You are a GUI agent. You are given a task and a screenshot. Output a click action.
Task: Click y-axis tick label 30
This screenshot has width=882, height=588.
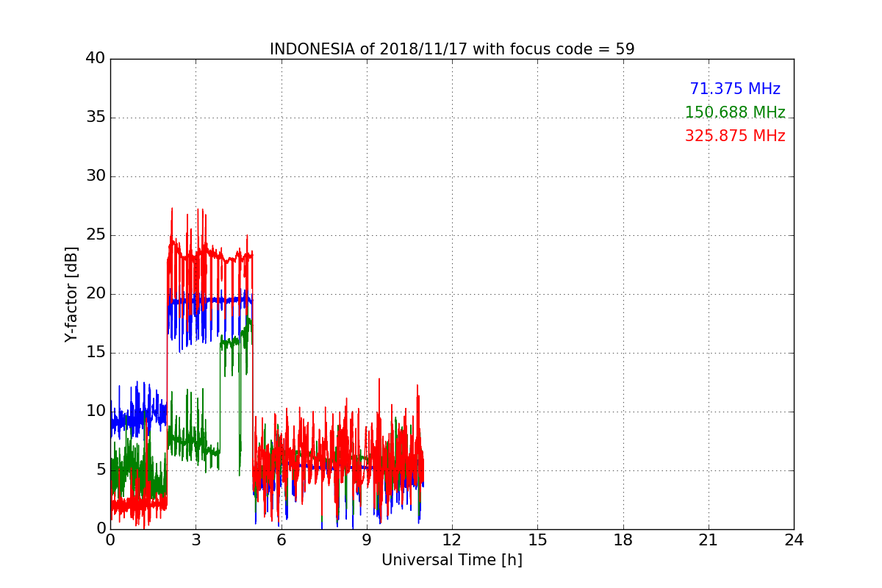(x=96, y=176)
